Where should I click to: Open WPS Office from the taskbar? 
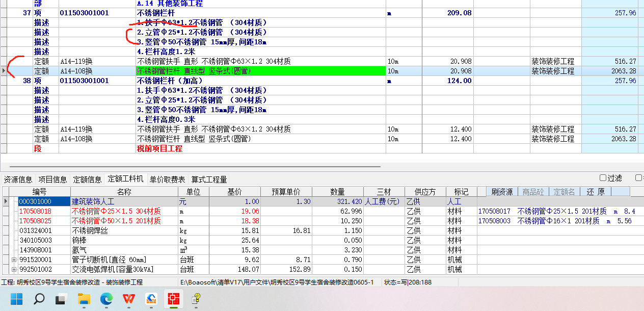point(128,299)
